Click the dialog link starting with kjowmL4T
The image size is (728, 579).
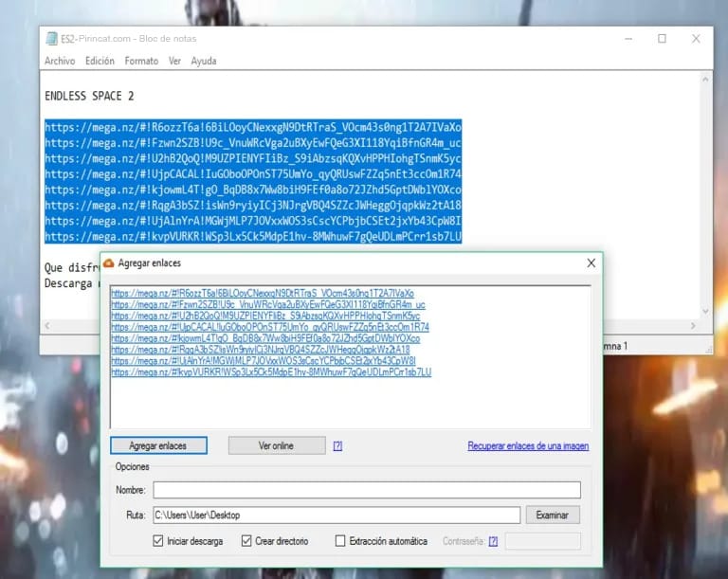click(266, 338)
